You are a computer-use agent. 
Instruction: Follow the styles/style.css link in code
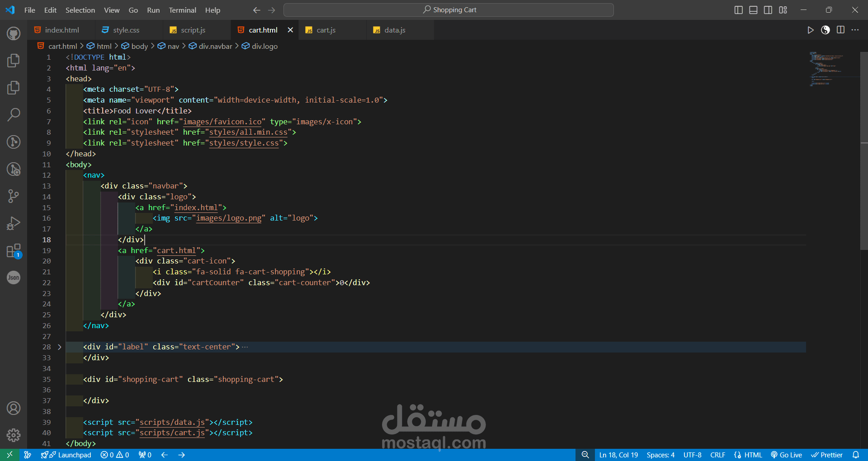coord(244,143)
